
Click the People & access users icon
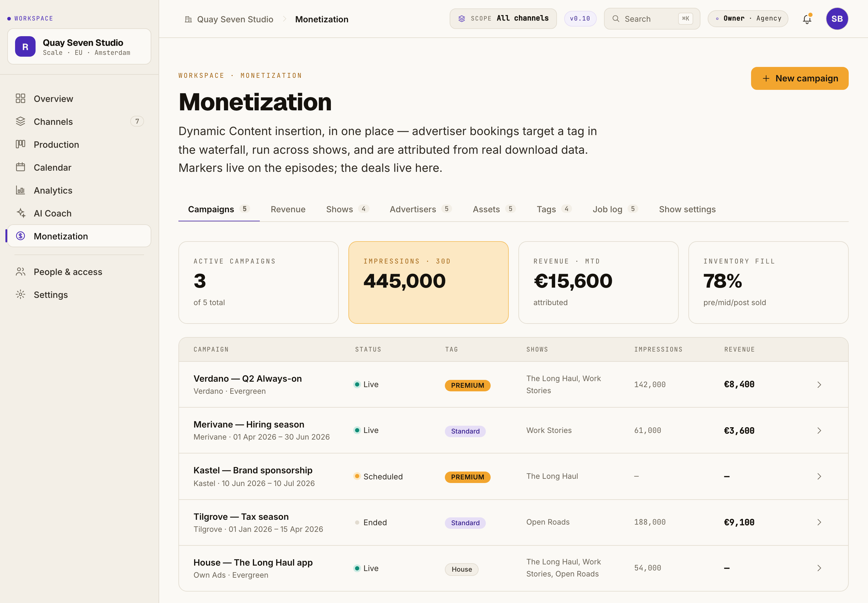coord(20,272)
